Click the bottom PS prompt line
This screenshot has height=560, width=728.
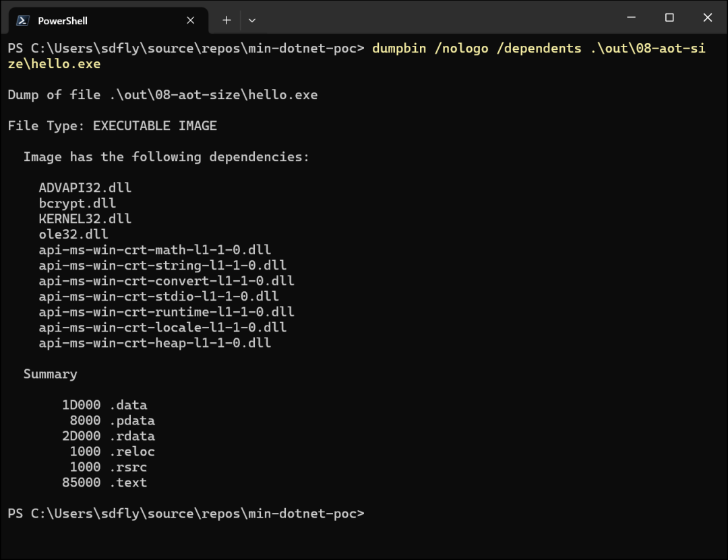tap(186, 514)
